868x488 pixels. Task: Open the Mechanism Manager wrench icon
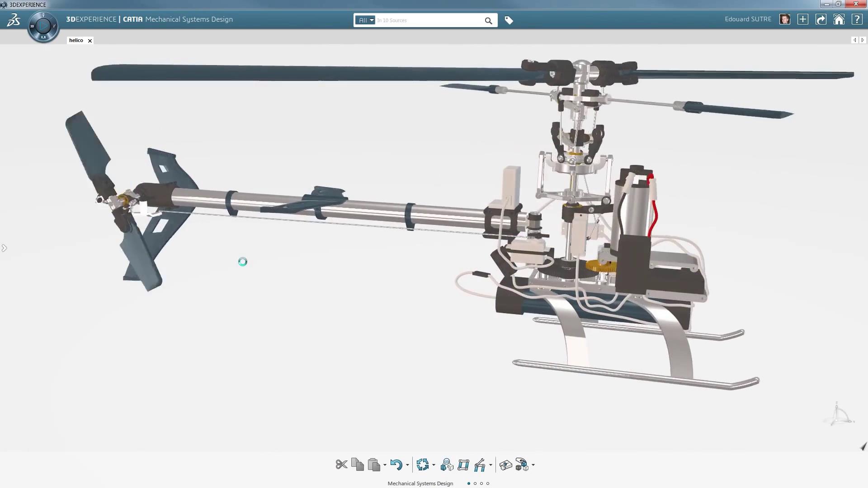(480, 465)
